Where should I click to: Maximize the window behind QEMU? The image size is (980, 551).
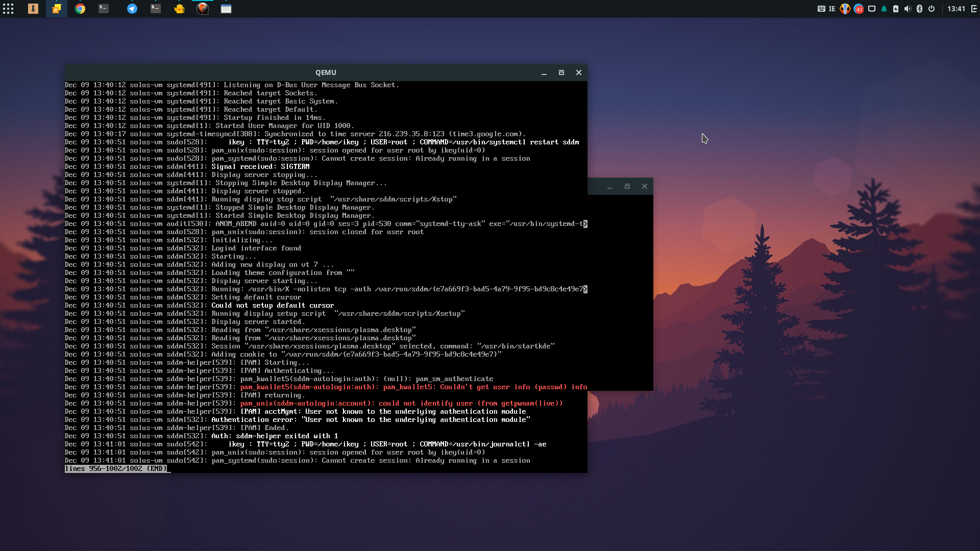[627, 187]
